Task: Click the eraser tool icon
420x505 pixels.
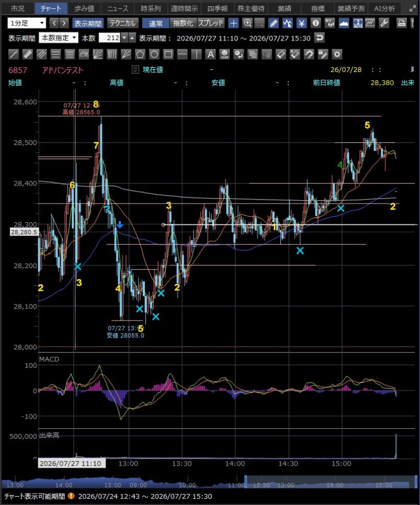Action: (281, 54)
